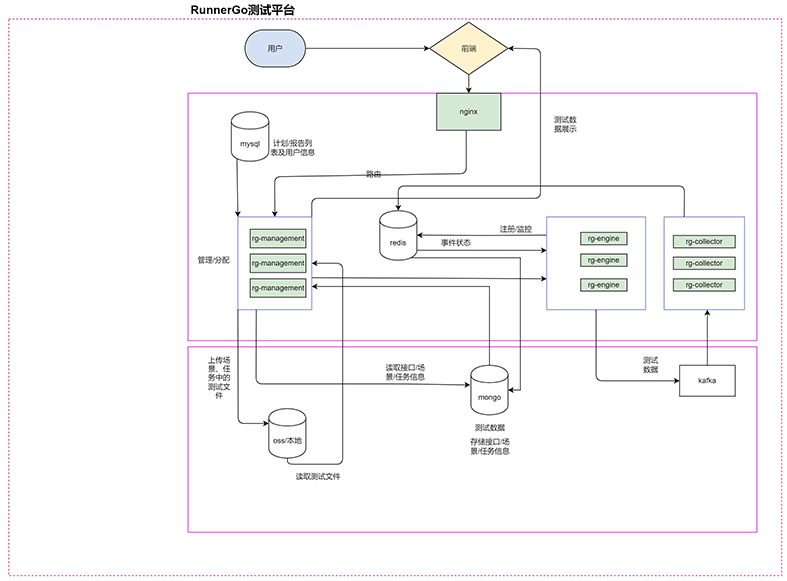
Task: Click the topmost rg-management box
Action: (278, 239)
